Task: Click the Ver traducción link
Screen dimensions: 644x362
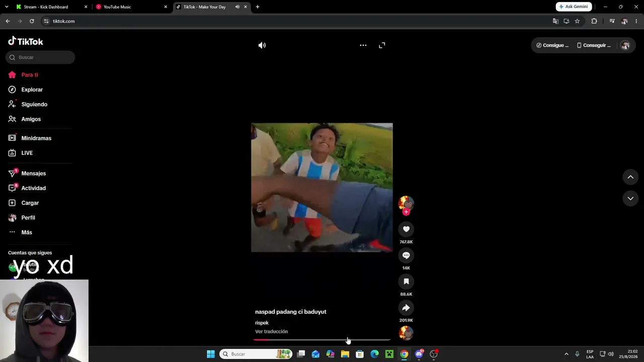Action: click(272, 331)
